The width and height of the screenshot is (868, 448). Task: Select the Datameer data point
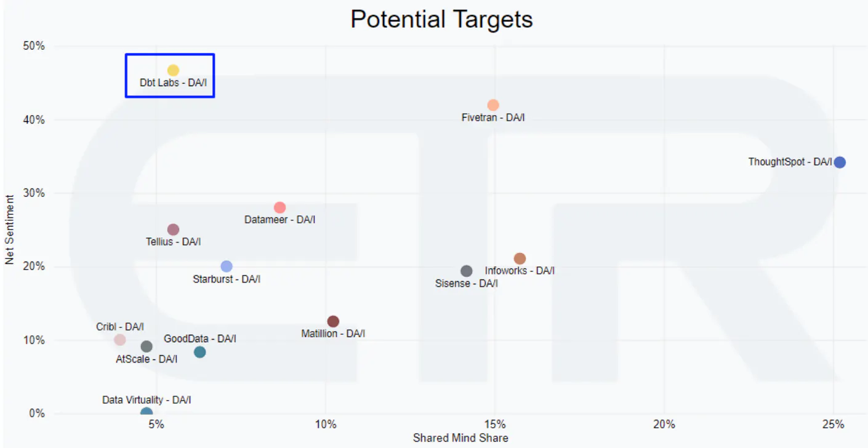point(279,208)
